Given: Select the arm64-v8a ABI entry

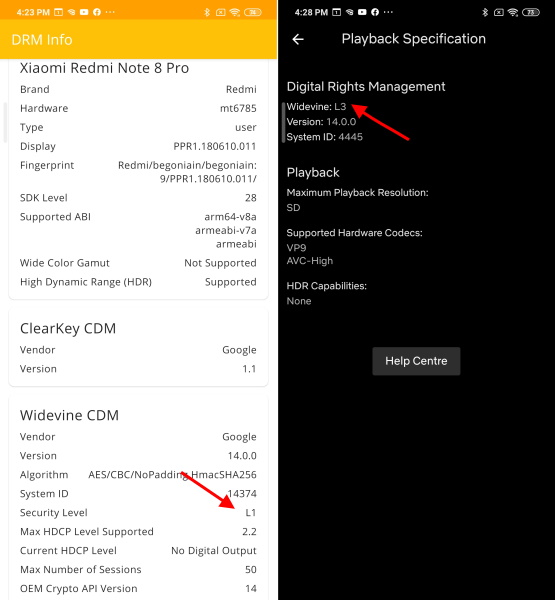Looking at the screenshot, I should pyautogui.click(x=230, y=217).
